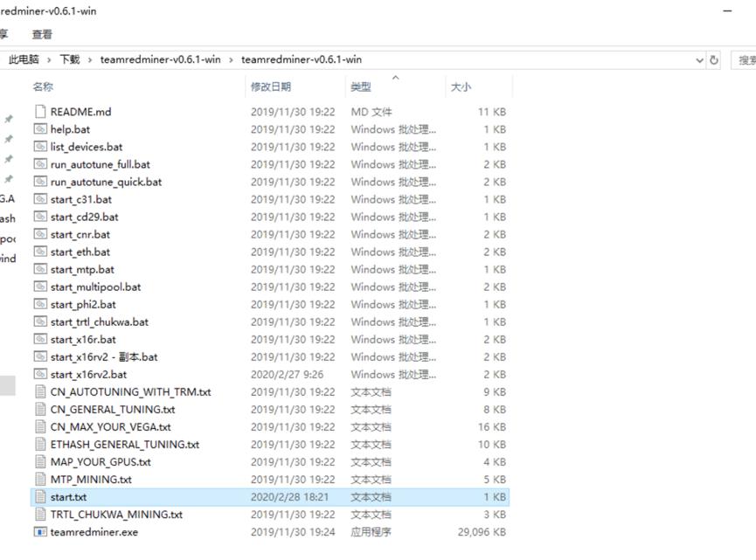The width and height of the screenshot is (756, 560).
Task: Open the address bar history dropdown
Action: pyautogui.click(x=699, y=59)
